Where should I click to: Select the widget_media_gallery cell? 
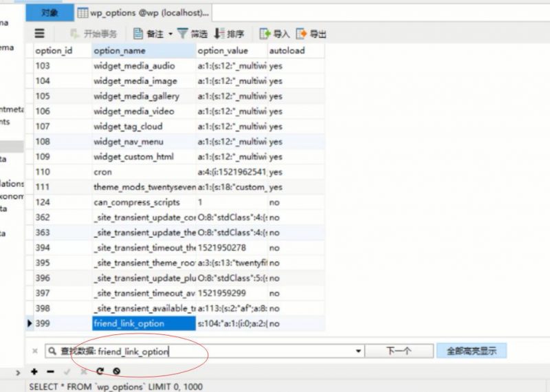pos(144,96)
